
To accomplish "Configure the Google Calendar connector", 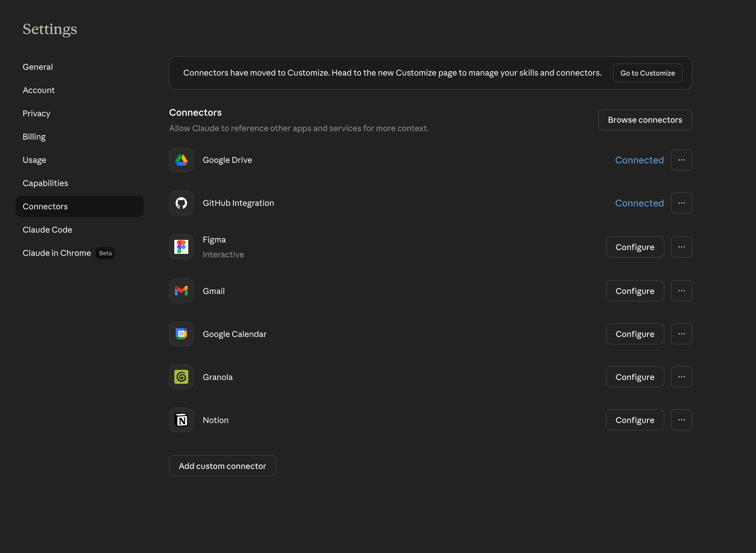I will click(635, 334).
